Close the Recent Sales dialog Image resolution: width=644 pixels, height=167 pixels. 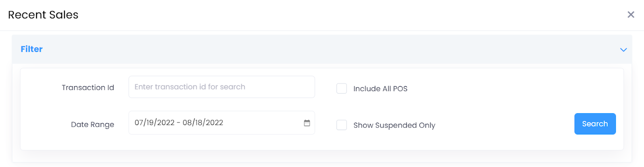point(631,15)
